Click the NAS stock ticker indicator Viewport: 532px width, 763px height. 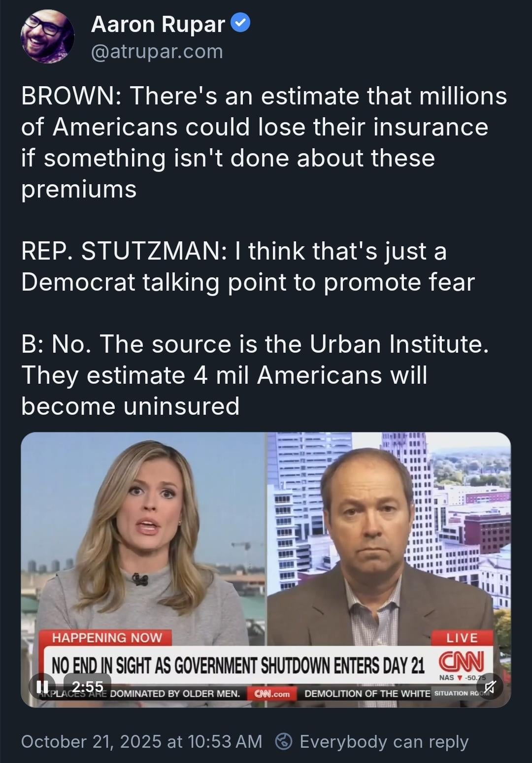click(x=462, y=677)
